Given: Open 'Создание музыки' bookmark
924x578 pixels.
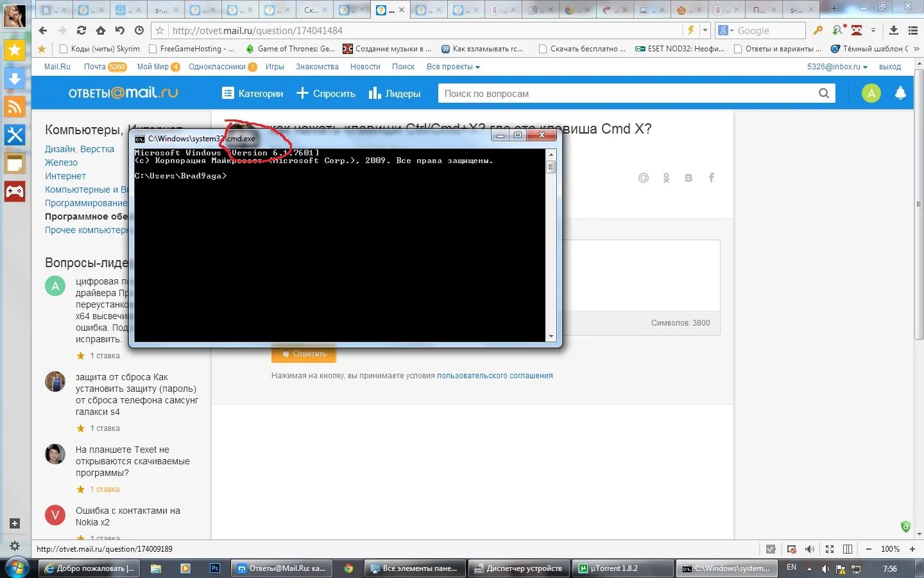Looking at the screenshot, I should pyautogui.click(x=387, y=49).
